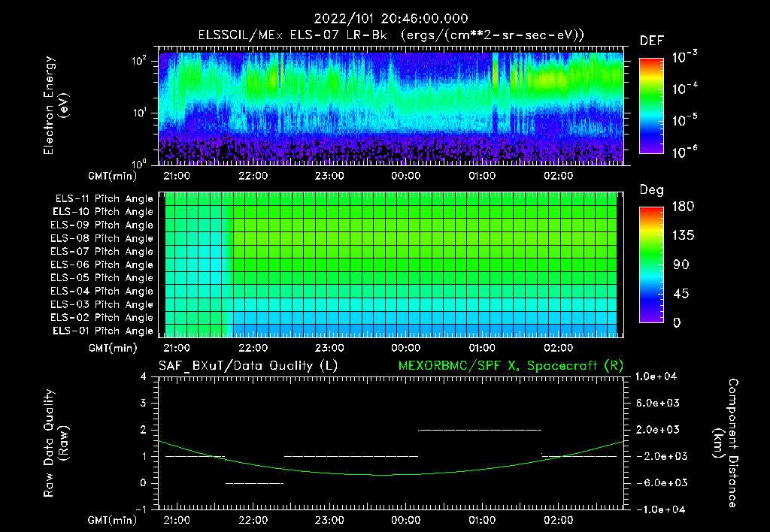Click the 22:00 tick label under pitch angle panel
Screen dimensions: 770x532
pyautogui.click(x=253, y=348)
